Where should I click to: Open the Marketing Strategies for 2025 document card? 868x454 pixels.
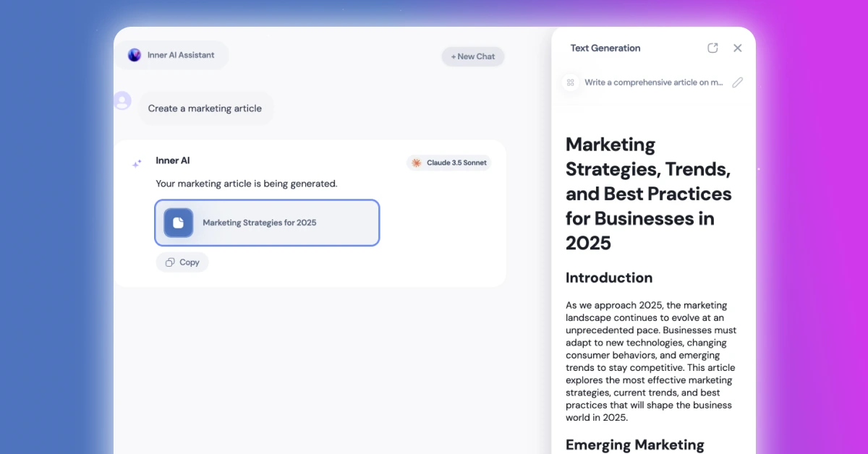coord(267,223)
